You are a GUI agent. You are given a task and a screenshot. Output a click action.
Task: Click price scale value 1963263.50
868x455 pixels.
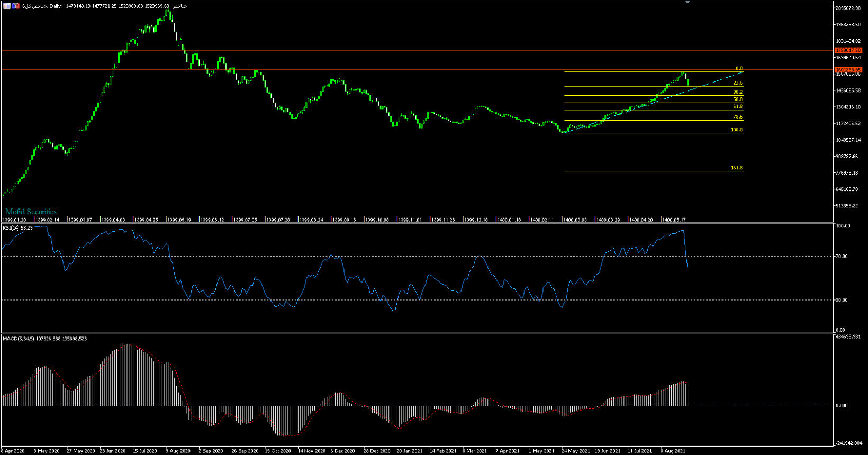coord(848,24)
